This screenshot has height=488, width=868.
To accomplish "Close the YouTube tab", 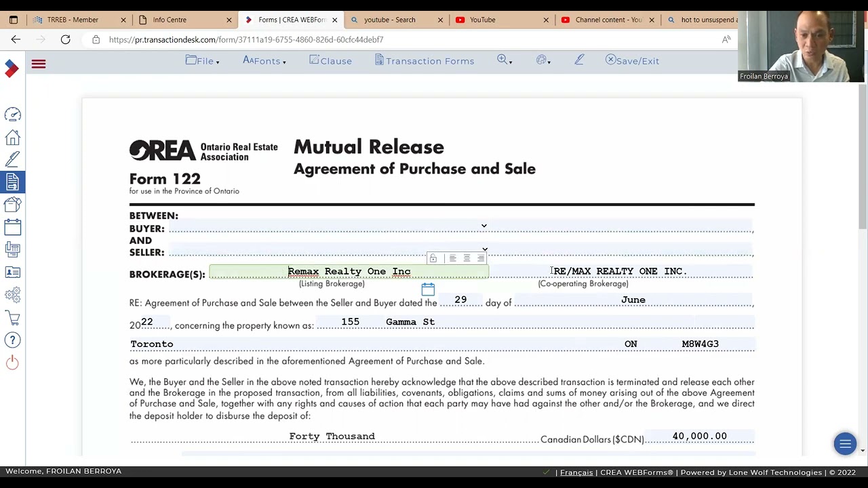I will click(x=546, y=20).
